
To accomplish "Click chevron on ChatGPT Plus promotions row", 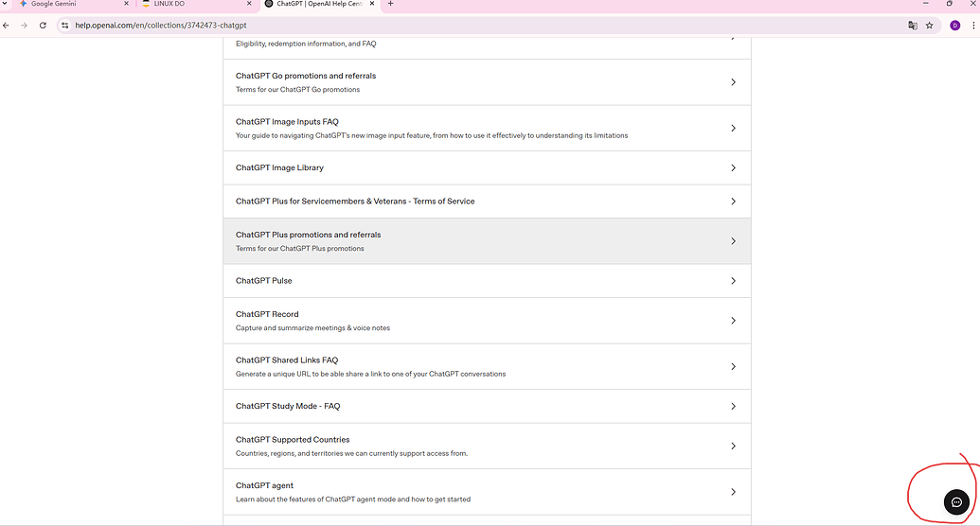I will pos(733,241).
